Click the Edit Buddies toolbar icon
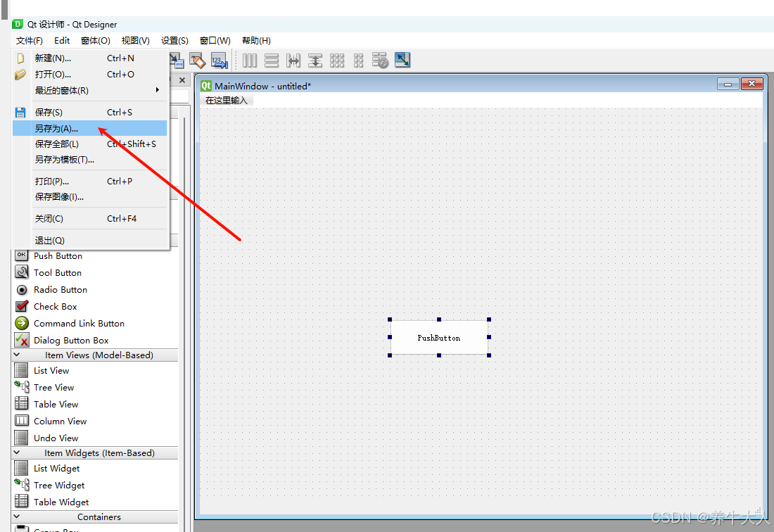 pyautogui.click(x=198, y=61)
